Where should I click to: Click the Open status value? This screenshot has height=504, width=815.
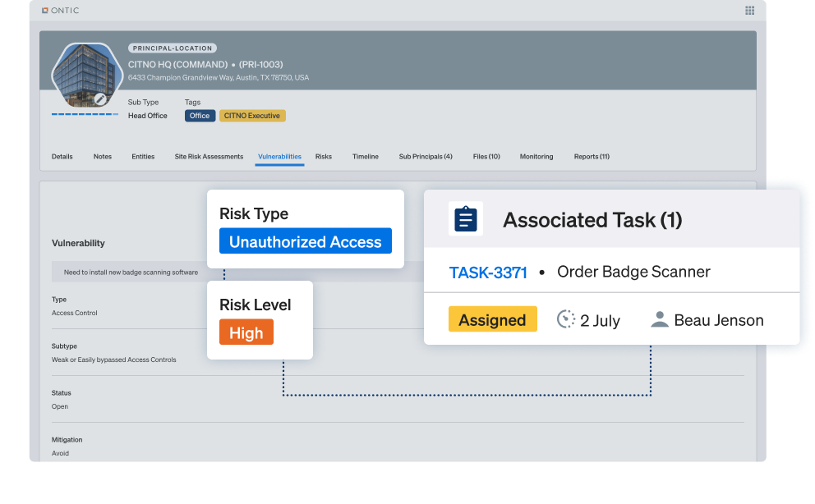tap(60, 406)
